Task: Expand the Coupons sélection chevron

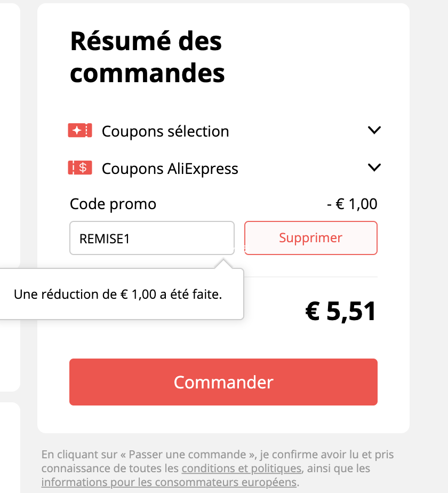Action: pyautogui.click(x=374, y=130)
